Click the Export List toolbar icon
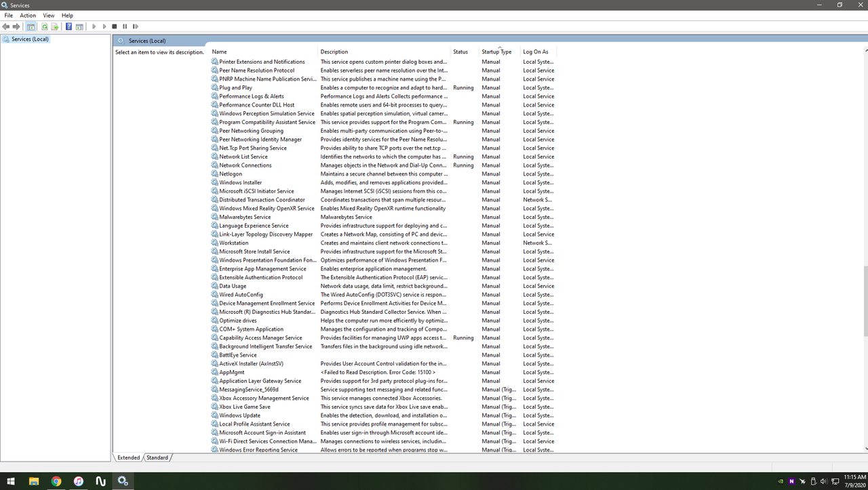 55,26
